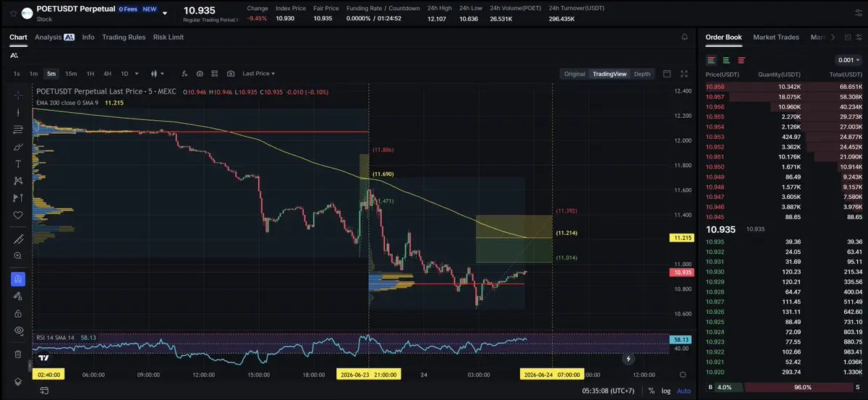Click the chart window layout icon
Image resolution: width=868 pixels, height=400 pixels.
click(x=667, y=74)
